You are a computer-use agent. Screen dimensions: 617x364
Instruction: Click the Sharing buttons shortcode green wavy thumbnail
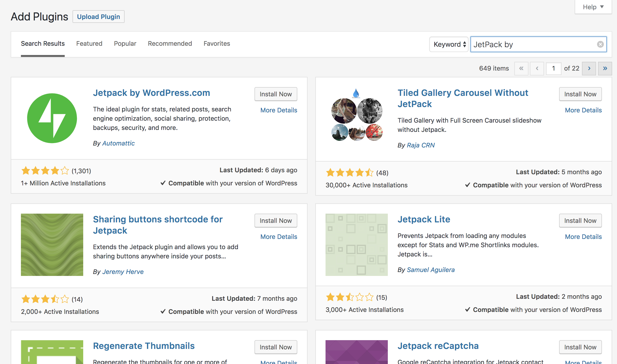point(52,245)
